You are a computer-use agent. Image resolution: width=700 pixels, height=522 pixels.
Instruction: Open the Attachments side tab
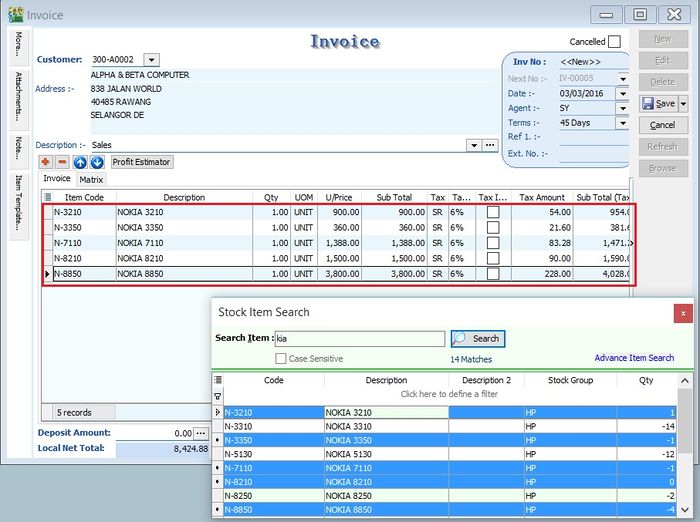click(x=18, y=97)
